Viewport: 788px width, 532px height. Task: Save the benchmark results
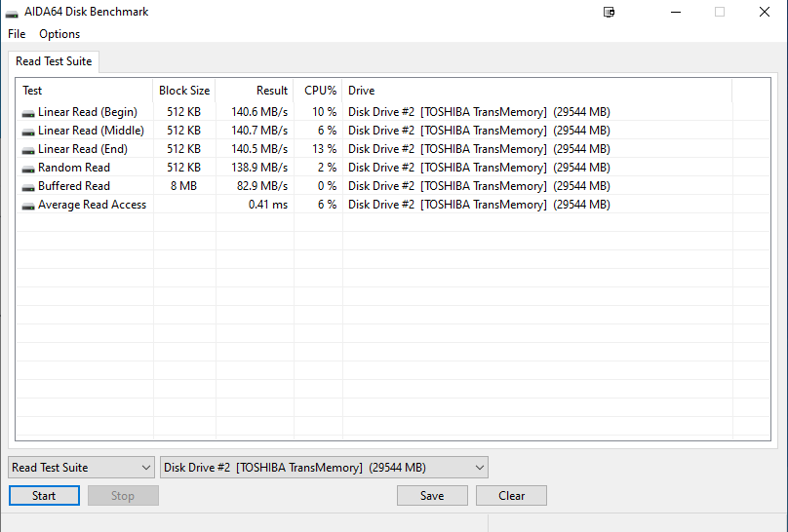[x=432, y=495]
